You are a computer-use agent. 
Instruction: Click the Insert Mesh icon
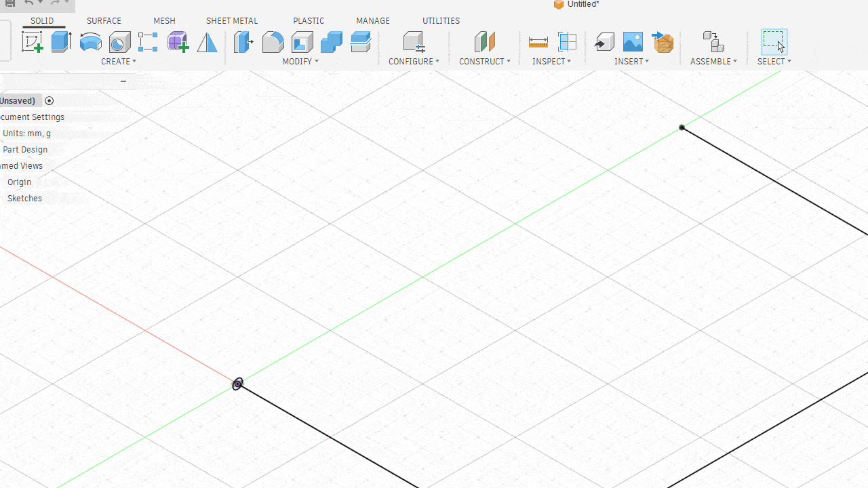(x=663, y=42)
